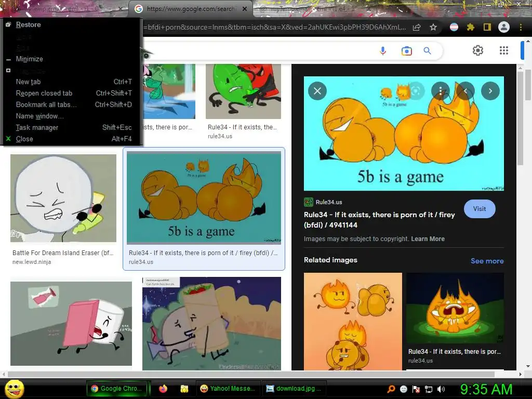Click the 9:35 AM clock
This screenshot has height=399, width=532.
tap(486, 389)
